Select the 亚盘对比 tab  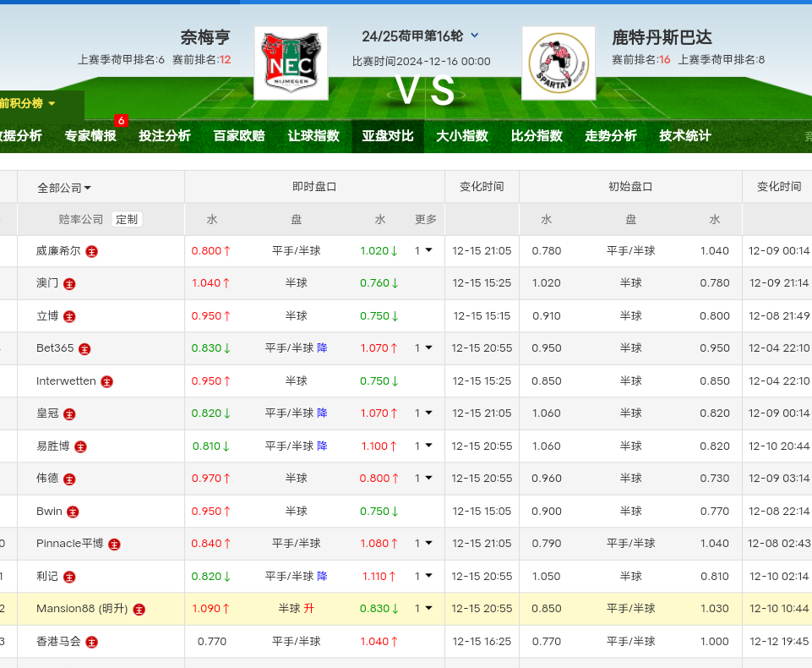(388, 136)
